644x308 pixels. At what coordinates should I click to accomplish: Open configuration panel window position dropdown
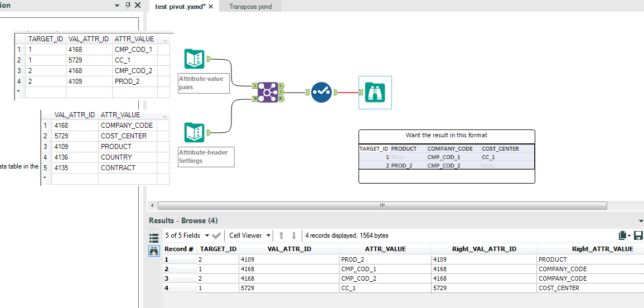118,6
